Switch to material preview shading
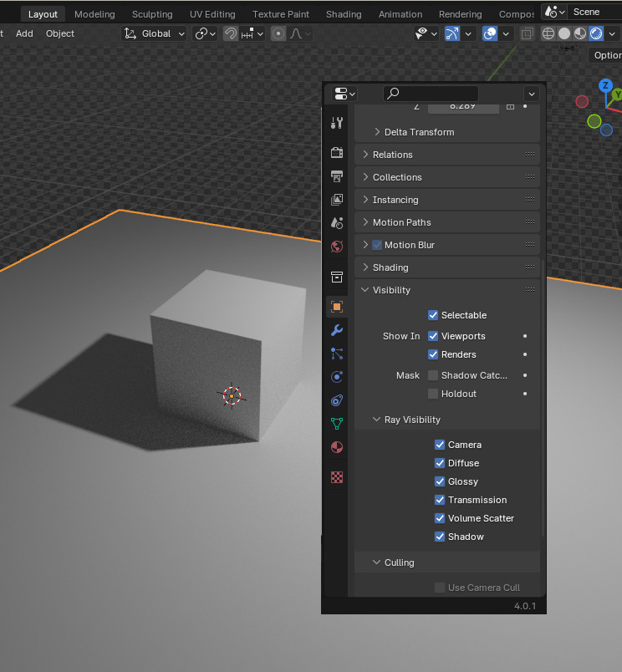The height and width of the screenshot is (672, 622). [x=580, y=33]
